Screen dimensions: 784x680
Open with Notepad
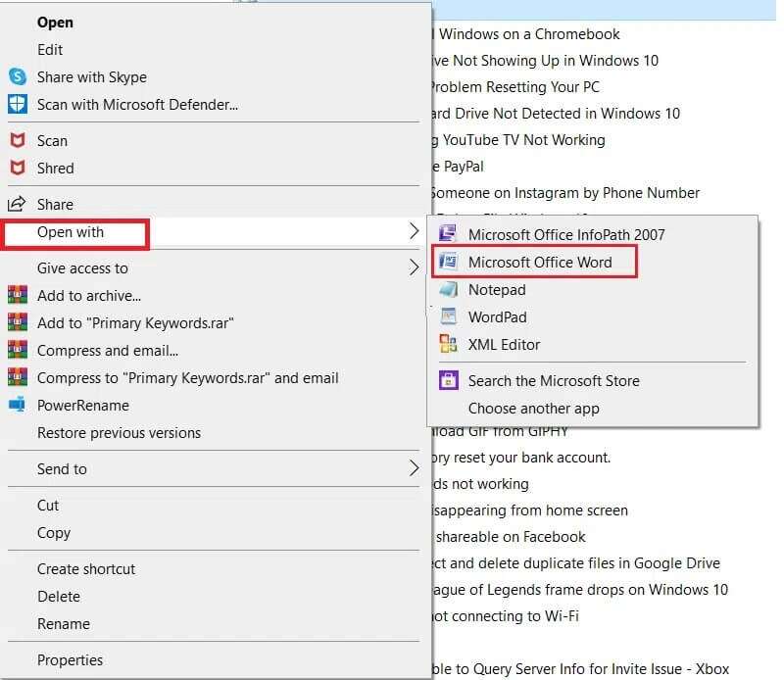coord(593,289)
